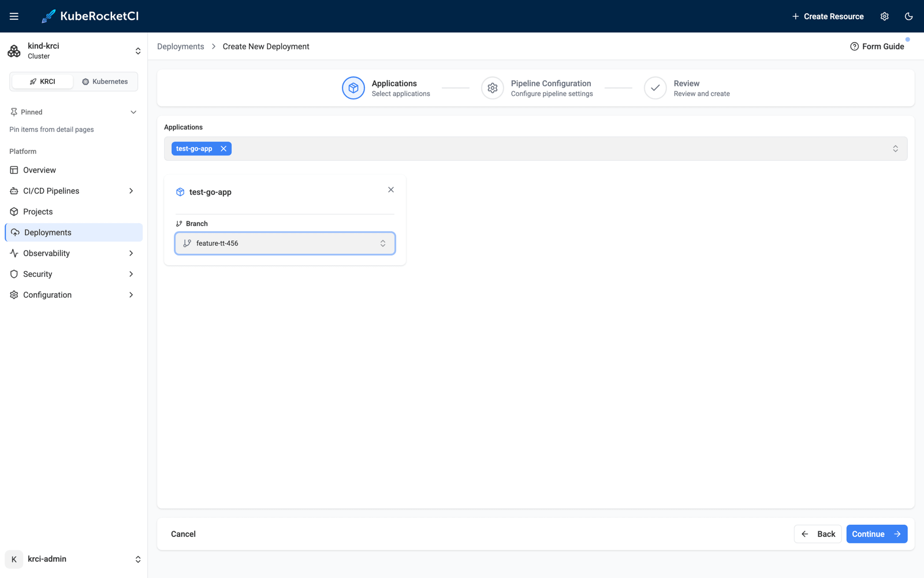
Task: Click the test-go-app card package icon
Action: 180,192
